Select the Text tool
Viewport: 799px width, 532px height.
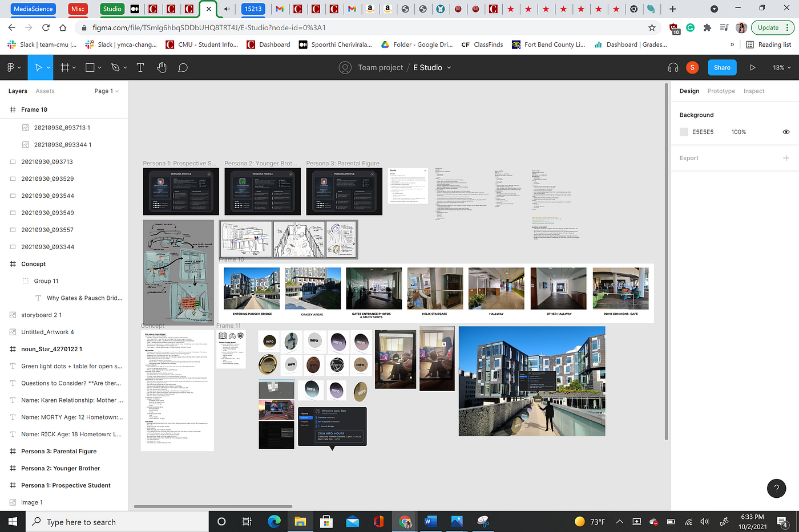click(140, 67)
